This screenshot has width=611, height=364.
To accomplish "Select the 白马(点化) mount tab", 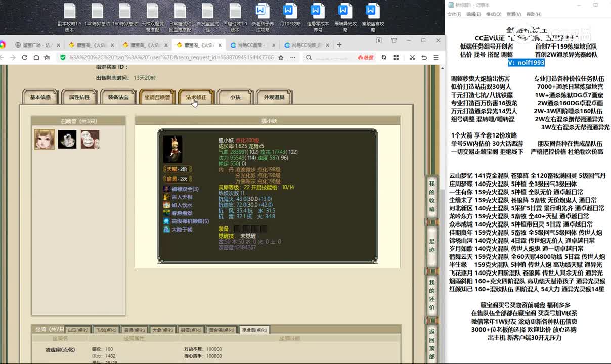I will tap(78, 330).
